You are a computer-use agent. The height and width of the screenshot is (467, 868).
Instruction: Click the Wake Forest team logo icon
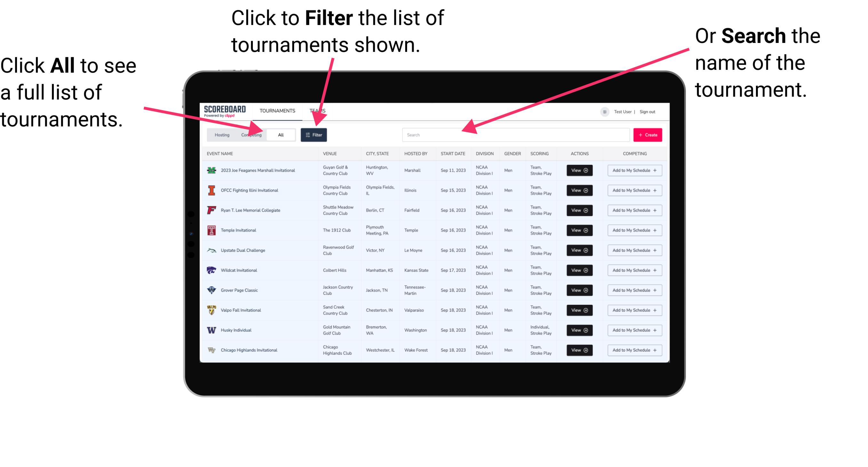(212, 350)
